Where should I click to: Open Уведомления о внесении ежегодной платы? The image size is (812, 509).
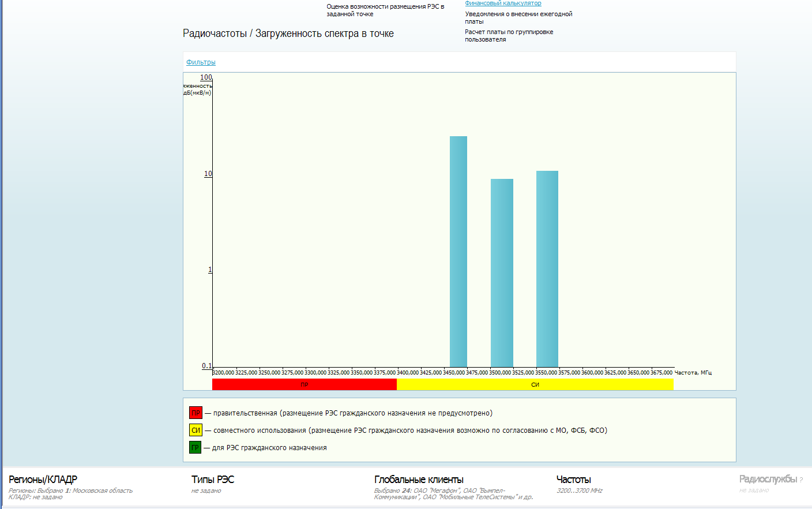tap(518, 17)
